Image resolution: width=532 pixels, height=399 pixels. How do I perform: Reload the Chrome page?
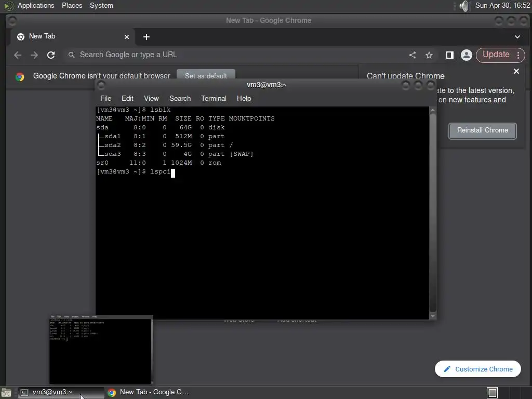51,55
